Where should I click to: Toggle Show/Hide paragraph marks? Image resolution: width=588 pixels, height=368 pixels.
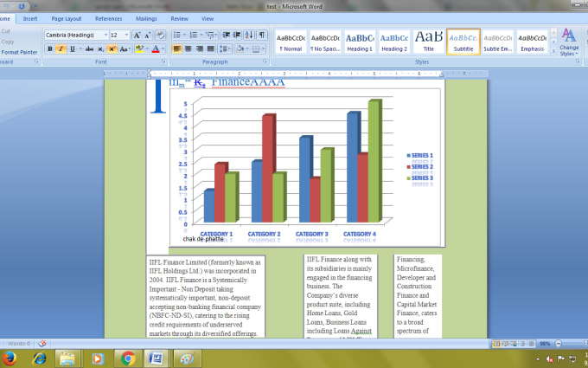point(262,35)
